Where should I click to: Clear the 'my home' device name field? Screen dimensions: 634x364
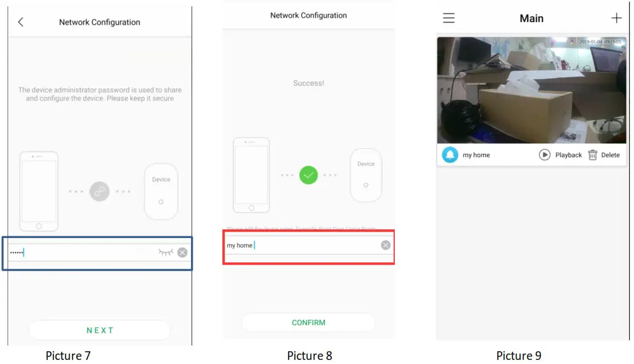pos(386,245)
